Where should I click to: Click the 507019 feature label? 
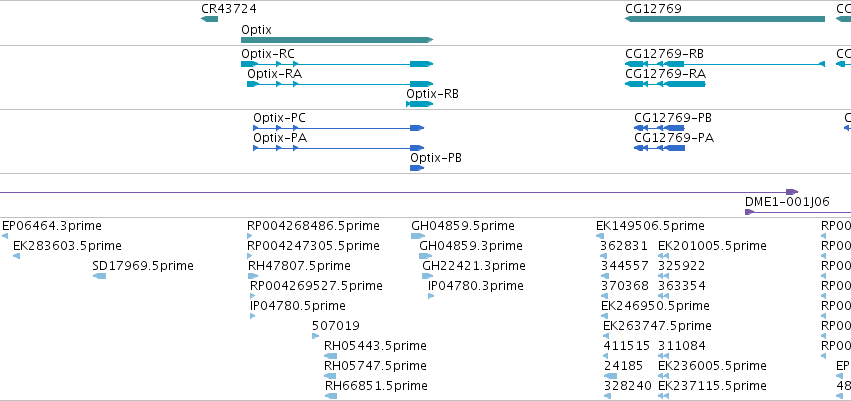tap(335, 326)
